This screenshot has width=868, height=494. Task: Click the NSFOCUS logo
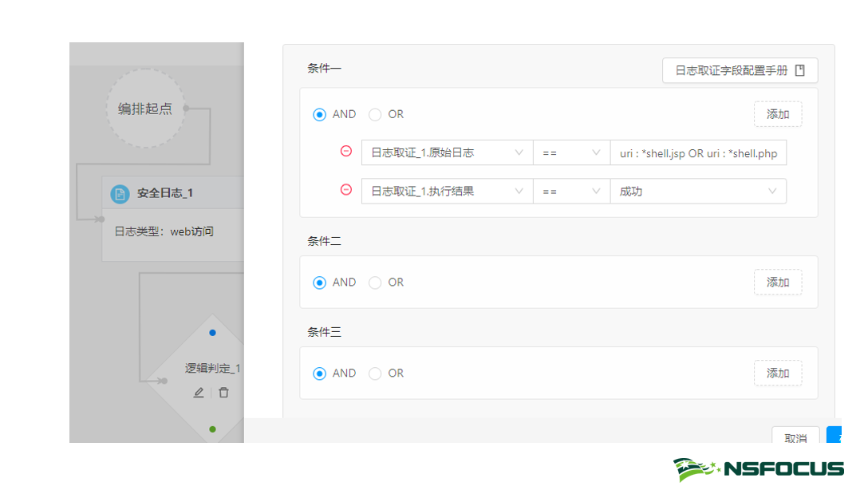pyautogui.click(x=758, y=469)
